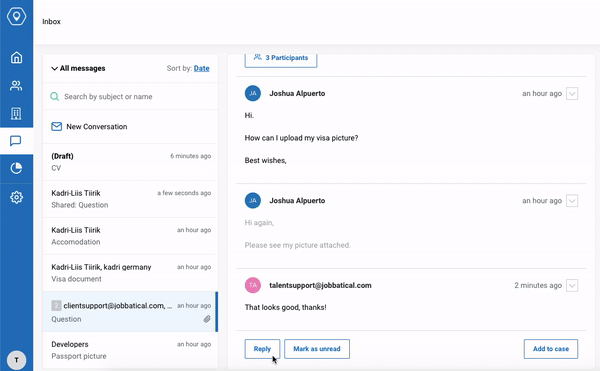Click the 'a few seconds ago' timestamp
The height and width of the screenshot is (371, 600).
[184, 193]
